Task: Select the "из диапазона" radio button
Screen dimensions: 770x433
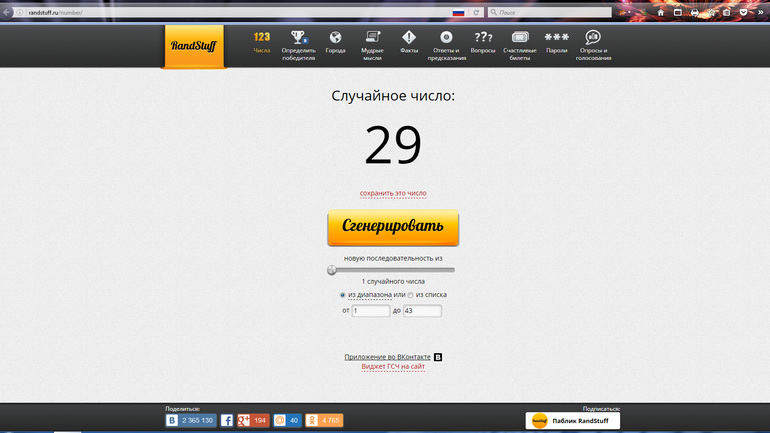Action: pyautogui.click(x=343, y=295)
